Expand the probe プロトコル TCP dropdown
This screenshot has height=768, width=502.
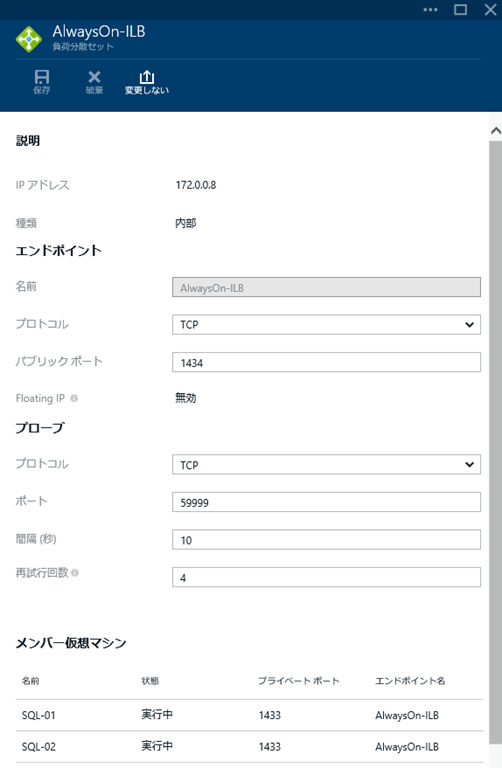[326, 465]
